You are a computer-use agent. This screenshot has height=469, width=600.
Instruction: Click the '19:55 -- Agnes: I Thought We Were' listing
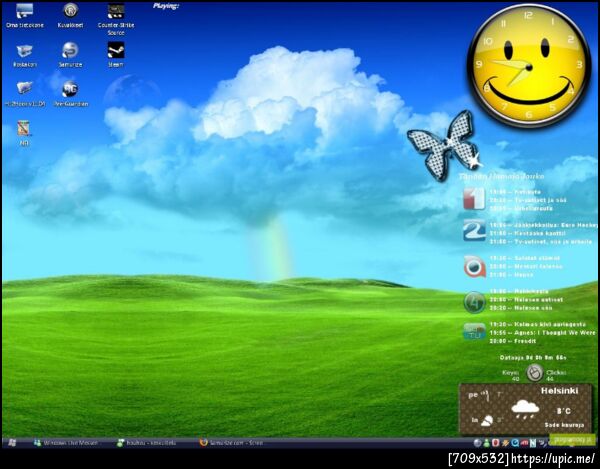click(542, 333)
